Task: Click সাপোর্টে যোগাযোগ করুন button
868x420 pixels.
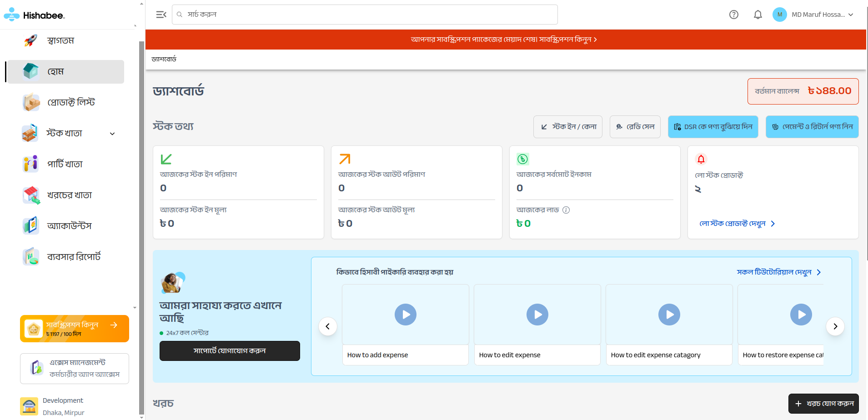Action: [230, 351]
